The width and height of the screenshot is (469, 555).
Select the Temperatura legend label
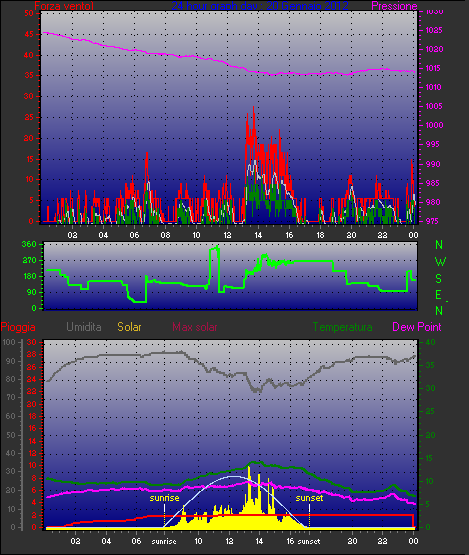342,327
